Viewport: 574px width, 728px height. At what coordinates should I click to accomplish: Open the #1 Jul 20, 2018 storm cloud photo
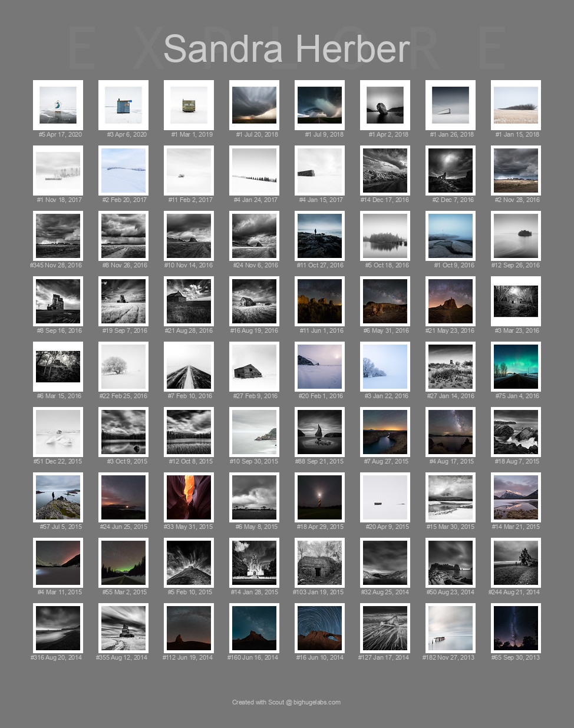click(254, 105)
